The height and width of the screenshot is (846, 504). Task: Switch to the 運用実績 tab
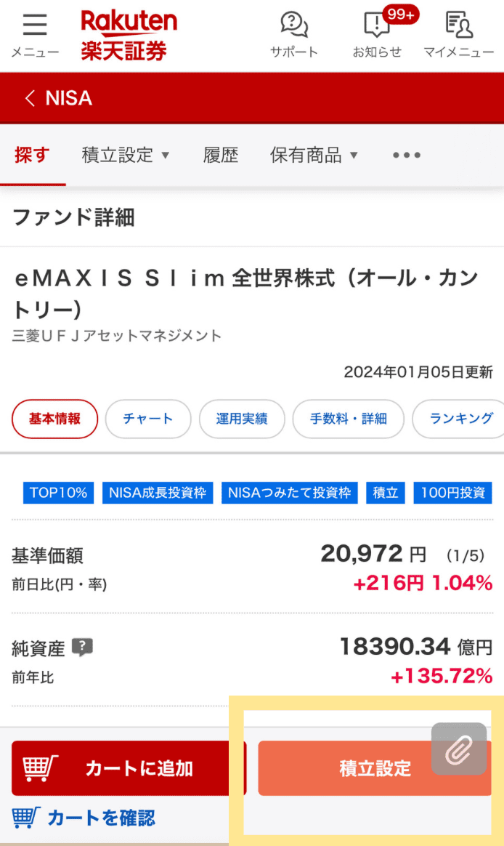click(x=242, y=419)
